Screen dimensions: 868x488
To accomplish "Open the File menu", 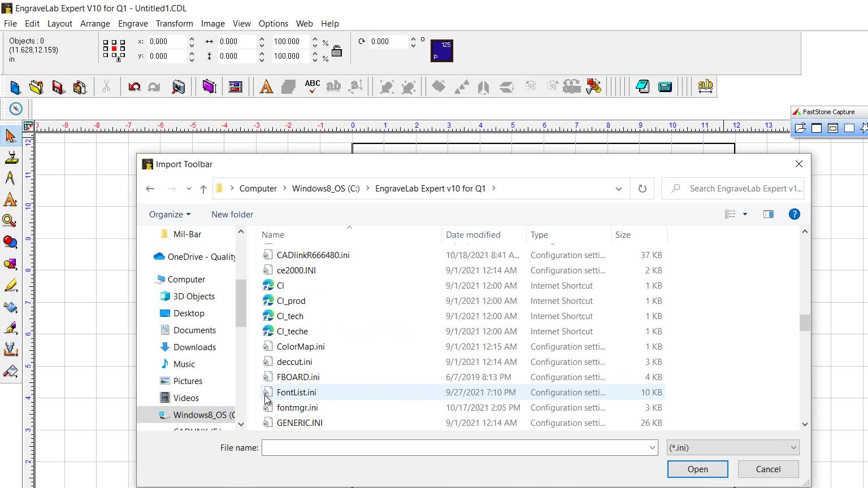I will pos(10,24).
